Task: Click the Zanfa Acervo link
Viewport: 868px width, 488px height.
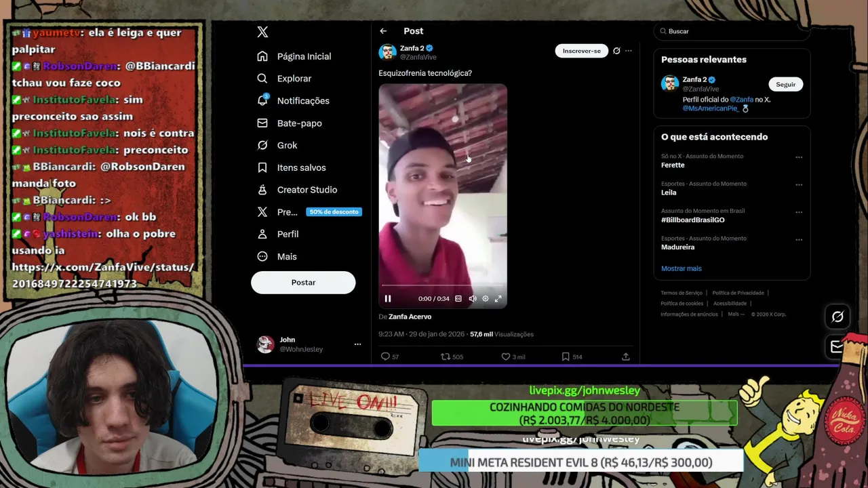Action: [410, 317]
